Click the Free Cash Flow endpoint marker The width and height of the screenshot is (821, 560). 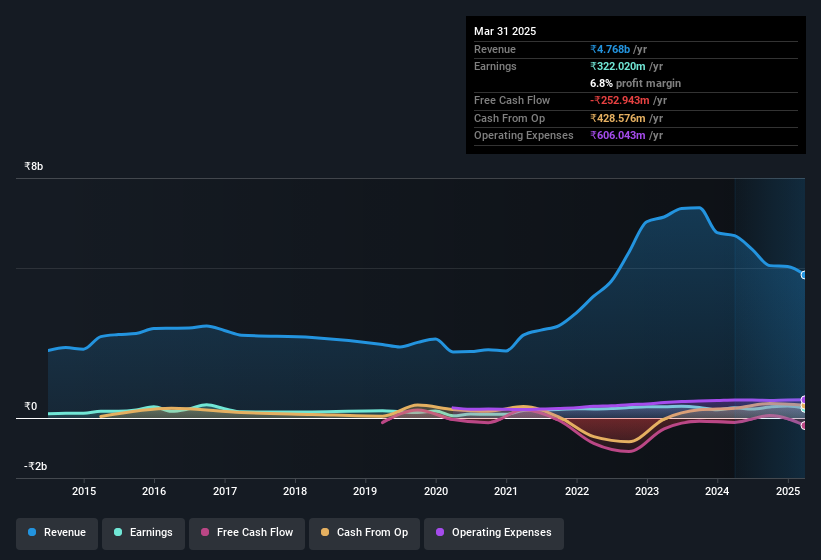pos(804,425)
